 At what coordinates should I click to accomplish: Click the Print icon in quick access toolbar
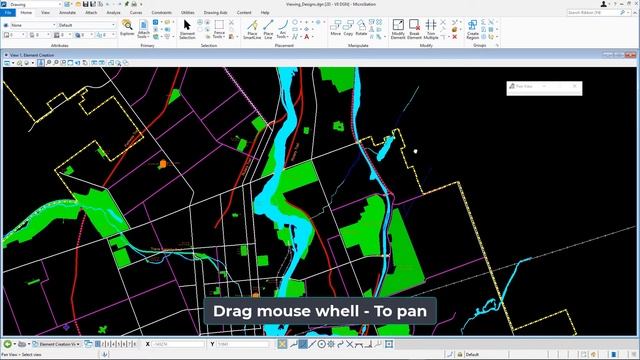click(134, 4)
